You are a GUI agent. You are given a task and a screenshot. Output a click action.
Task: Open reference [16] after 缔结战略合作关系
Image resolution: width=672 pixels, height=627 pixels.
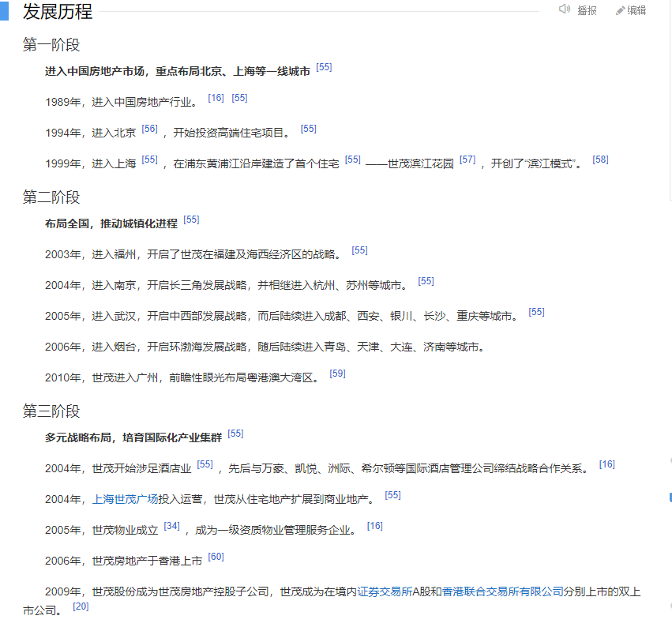pyautogui.click(x=607, y=465)
